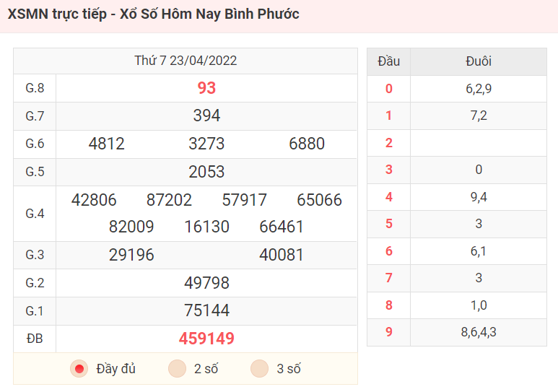Screen dimensions: 558x392
Task: Click the G.6 number 6880
Action: tap(307, 144)
